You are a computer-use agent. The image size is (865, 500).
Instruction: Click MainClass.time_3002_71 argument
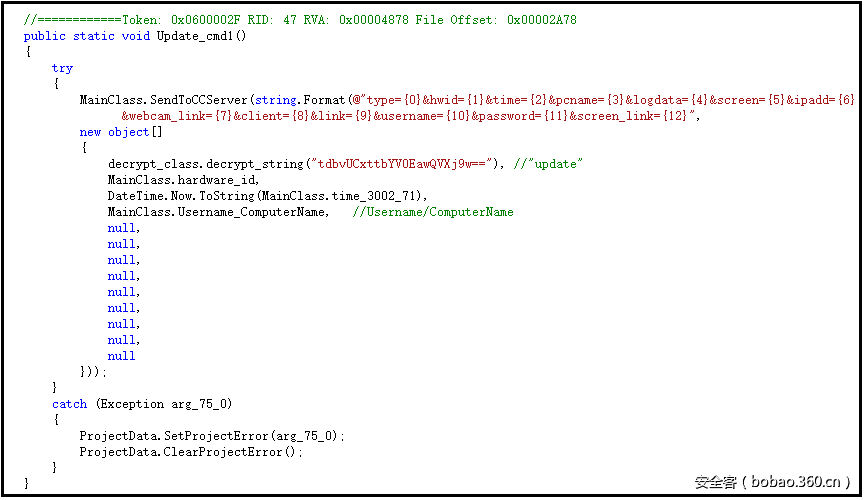338,196
